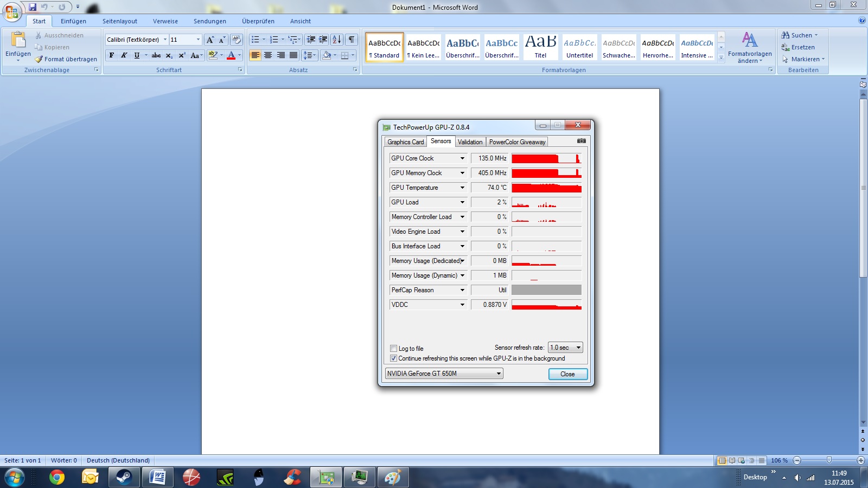
Task: Apply the red font color swatch
Action: pyautogui.click(x=231, y=55)
